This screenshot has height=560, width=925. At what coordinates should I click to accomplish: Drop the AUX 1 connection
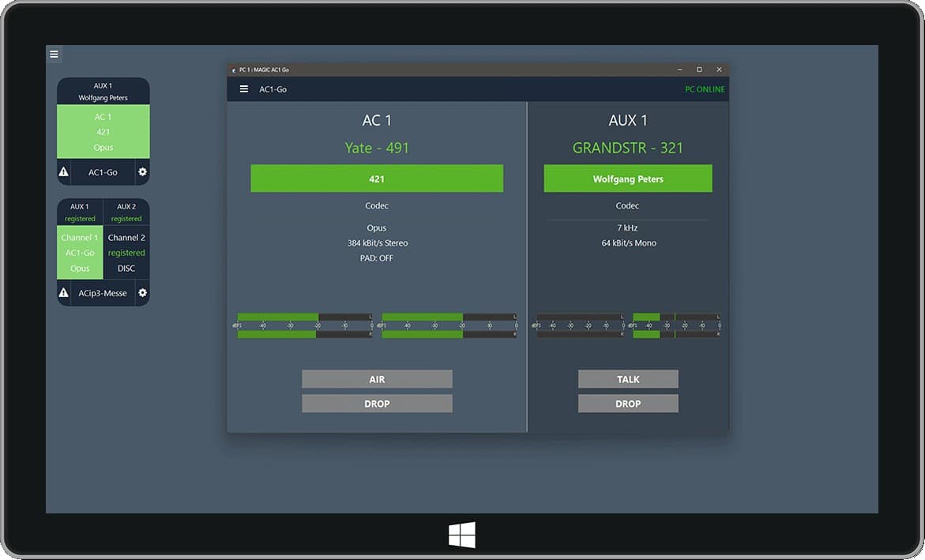(628, 404)
